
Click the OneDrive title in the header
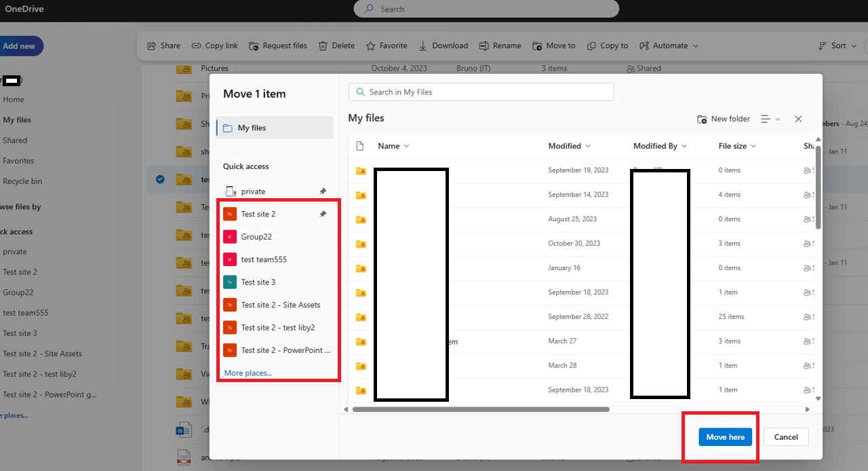point(26,9)
